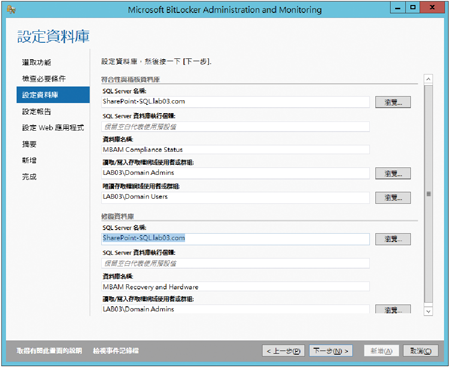Click compliance read/write LAB03\Domain Admins field
This screenshot has height=368, width=450.
pyautogui.click(x=235, y=173)
